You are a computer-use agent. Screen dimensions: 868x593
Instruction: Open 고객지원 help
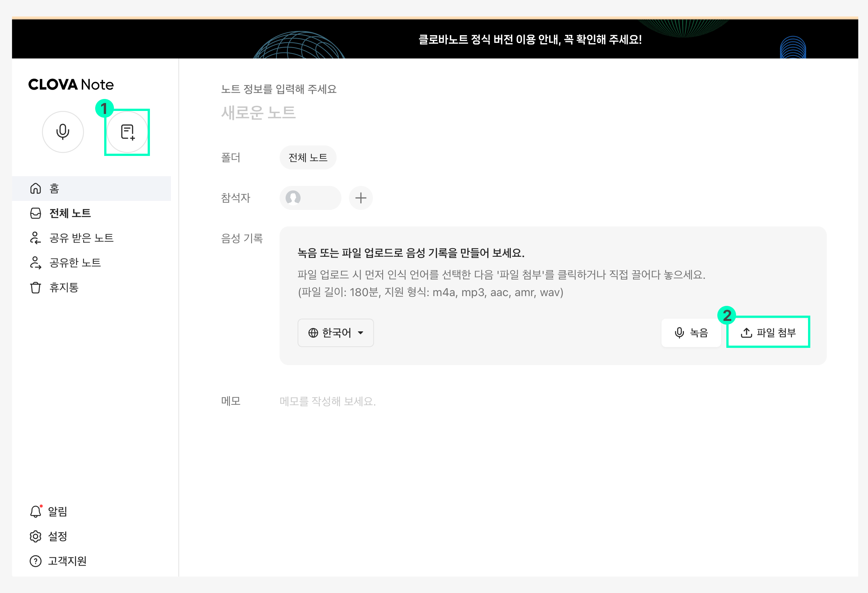[58, 561]
